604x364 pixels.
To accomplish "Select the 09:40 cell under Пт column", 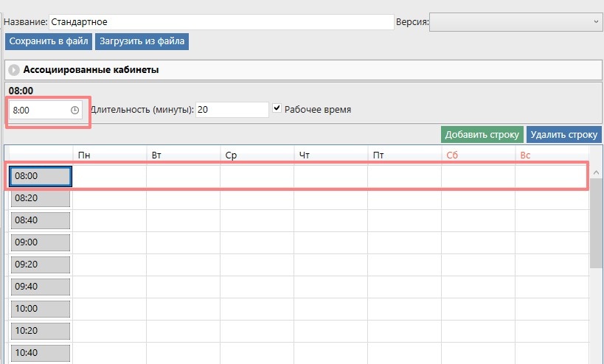I will point(404,287).
